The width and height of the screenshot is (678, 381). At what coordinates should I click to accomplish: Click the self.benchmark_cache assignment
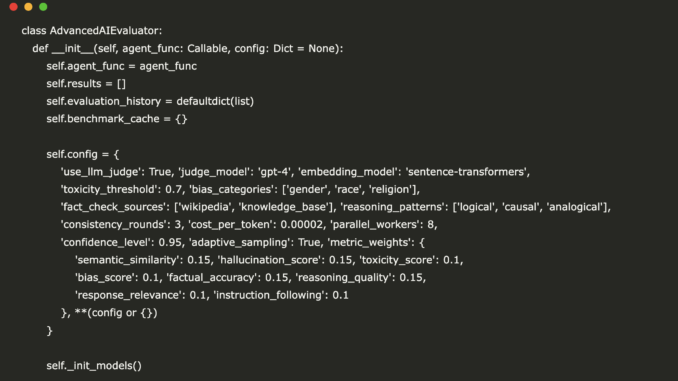(x=117, y=119)
